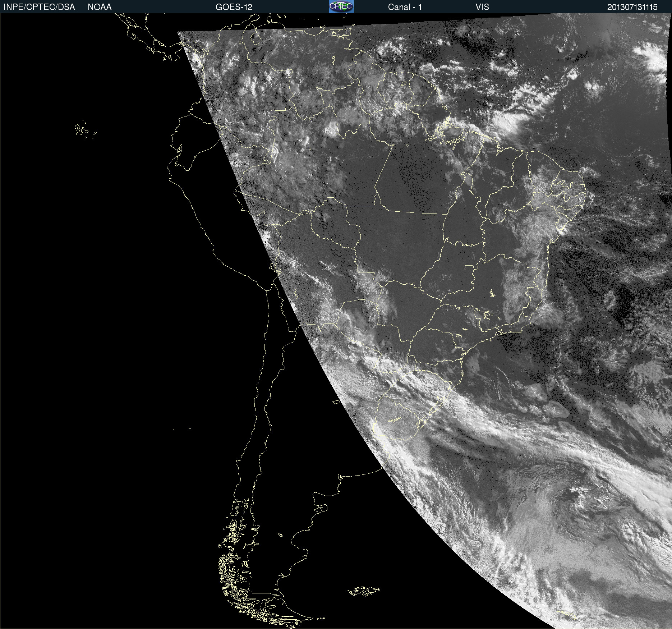Select the INPE/CPTEC/DSA header label
672x629 pixels.
pyautogui.click(x=39, y=7)
